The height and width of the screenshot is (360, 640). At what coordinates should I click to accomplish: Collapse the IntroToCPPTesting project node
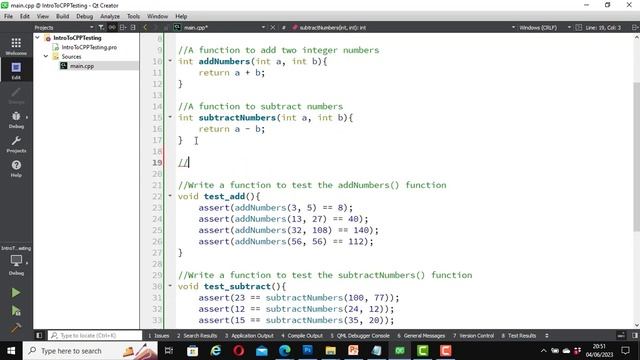point(38,38)
